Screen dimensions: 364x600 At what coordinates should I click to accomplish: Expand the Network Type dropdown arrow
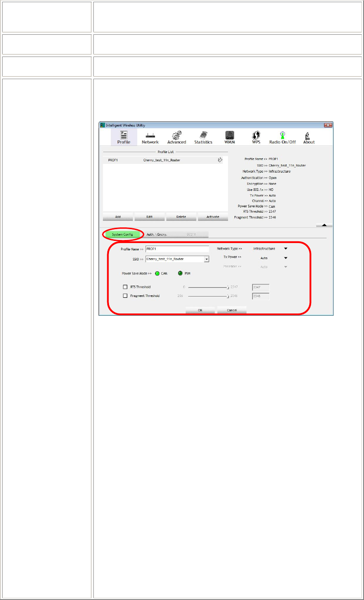(x=286, y=249)
